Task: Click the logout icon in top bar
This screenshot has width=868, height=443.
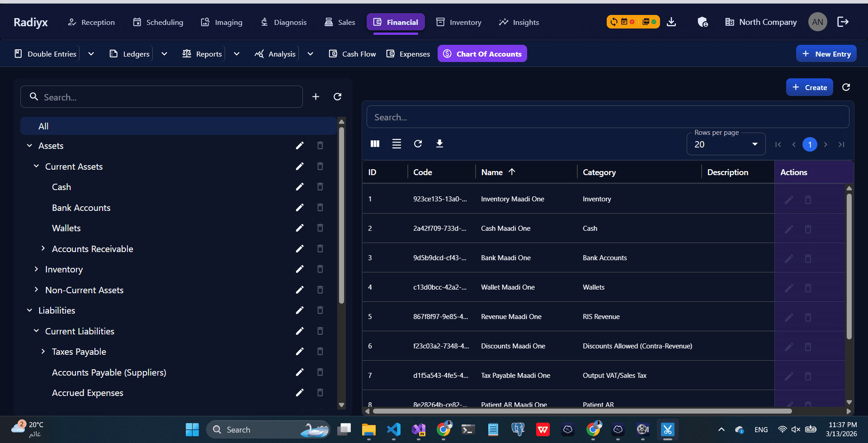Action: [843, 22]
